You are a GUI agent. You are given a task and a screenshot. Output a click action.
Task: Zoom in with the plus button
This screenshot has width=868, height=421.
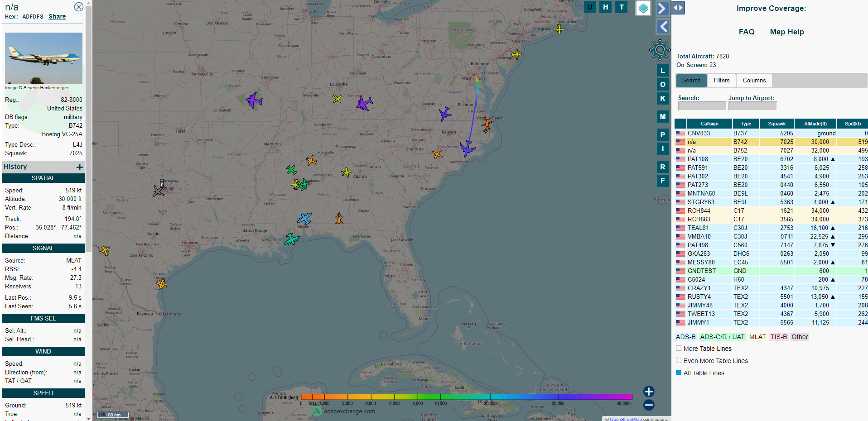pyautogui.click(x=649, y=392)
